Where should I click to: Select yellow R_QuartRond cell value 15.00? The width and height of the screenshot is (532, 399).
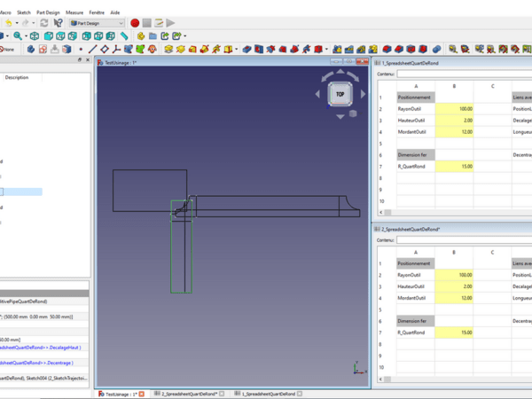coord(454,166)
